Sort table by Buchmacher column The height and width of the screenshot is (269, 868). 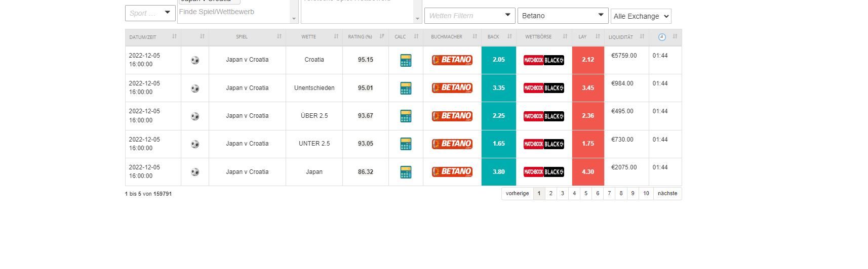[x=452, y=37]
